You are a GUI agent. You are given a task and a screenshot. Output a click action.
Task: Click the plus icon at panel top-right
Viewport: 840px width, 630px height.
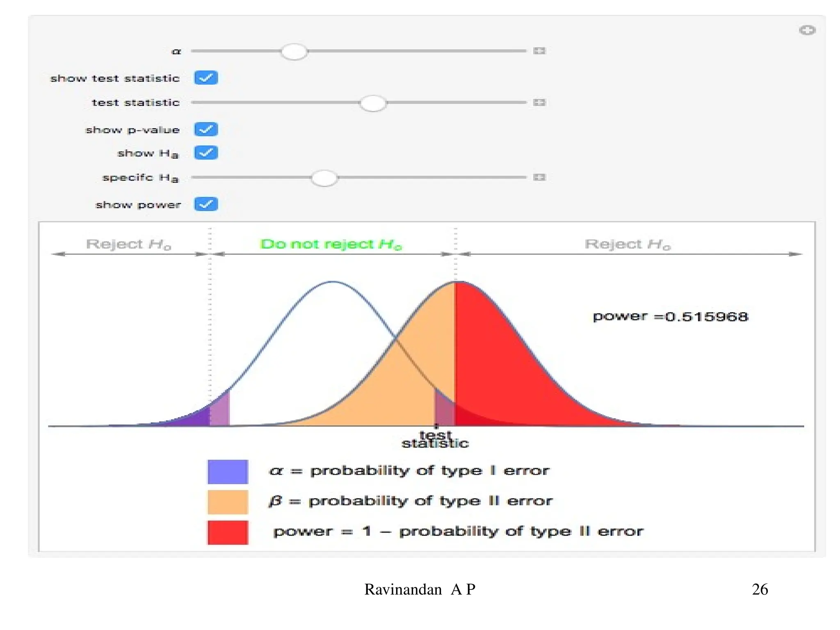807,30
